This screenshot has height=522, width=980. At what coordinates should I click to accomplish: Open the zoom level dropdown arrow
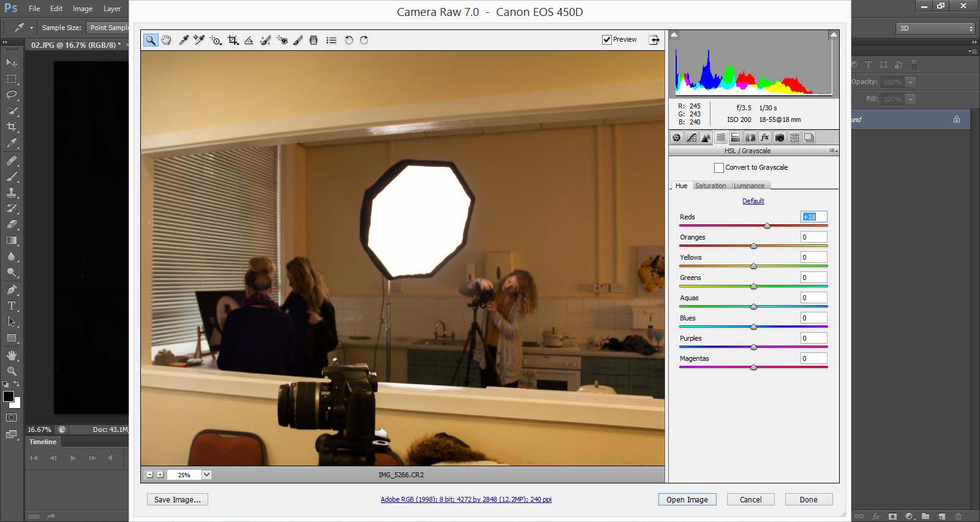[x=207, y=475]
